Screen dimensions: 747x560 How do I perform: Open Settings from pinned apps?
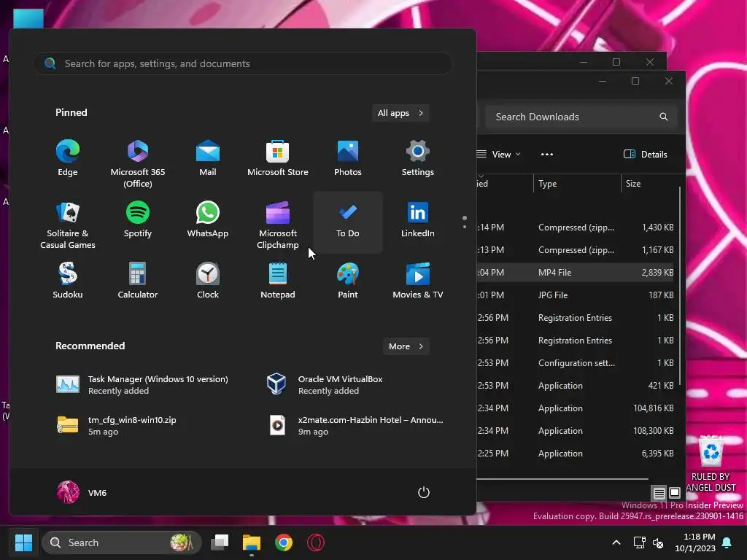click(x=418, y=158)
